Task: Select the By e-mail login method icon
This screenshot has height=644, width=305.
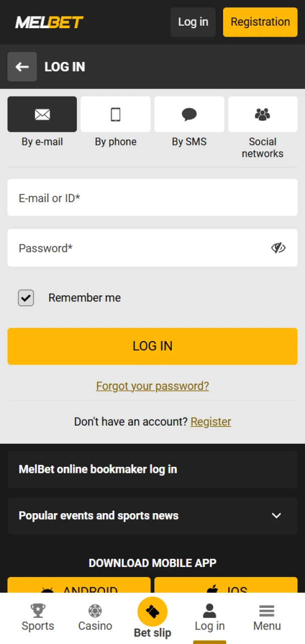Action: pos(42,114)
